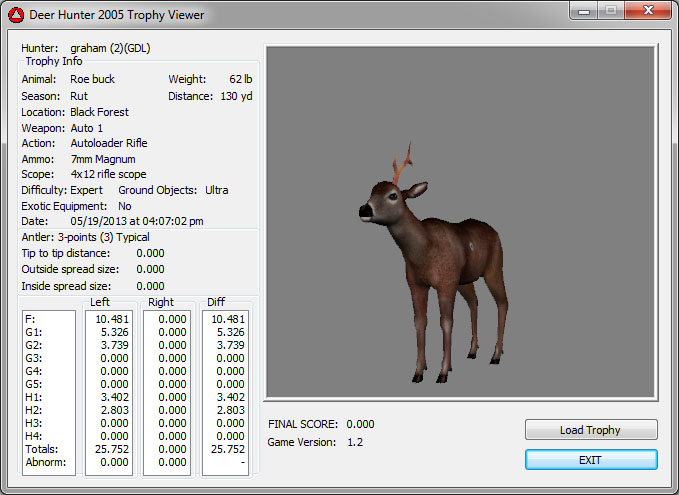This screenshot has height=495, width=679.
Task: Click the hunter name graham (2)(GDL)
Action: (110, 48)
